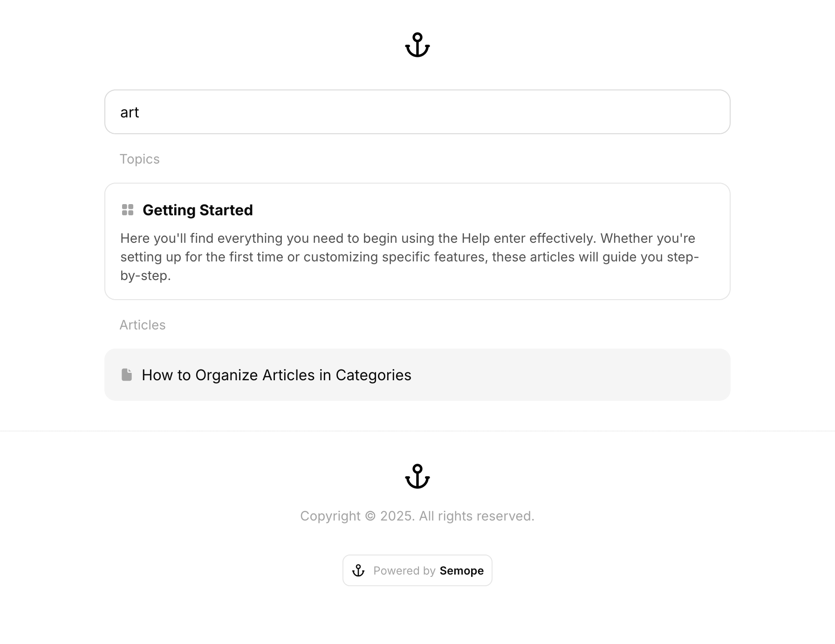835x644 pixels.
Task: Click the small anchor icon in Powered by badge
Action: [358, 570]
